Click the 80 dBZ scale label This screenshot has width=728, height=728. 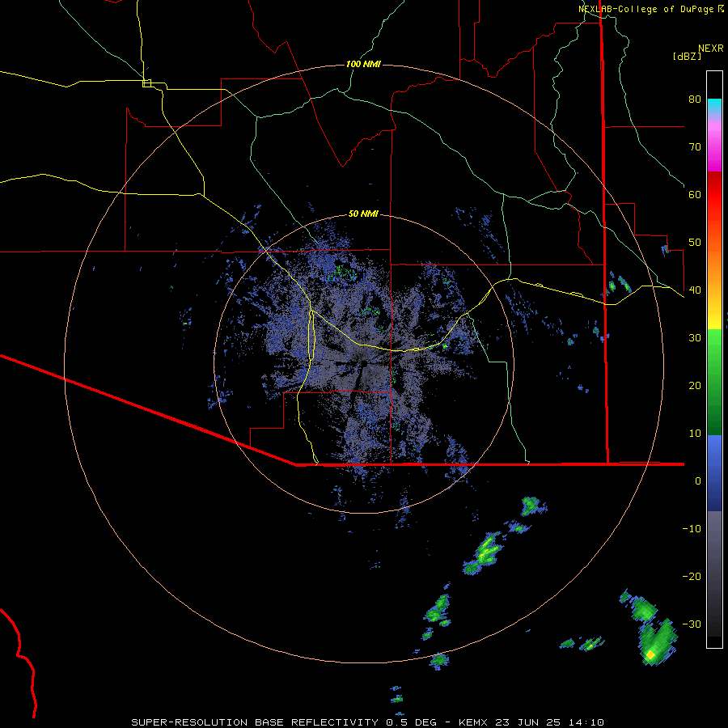click(695, 99)
